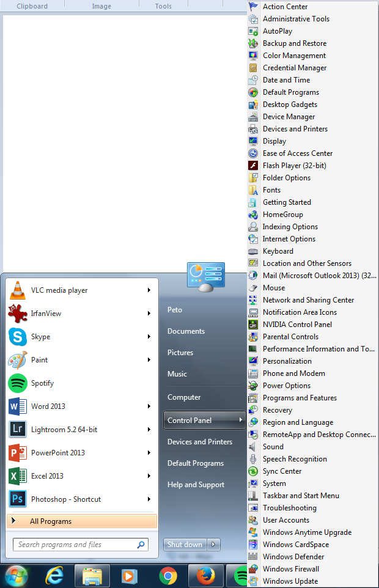Click the Action Center flag icon
Screen dimensions: 379x588
point(254,6)
